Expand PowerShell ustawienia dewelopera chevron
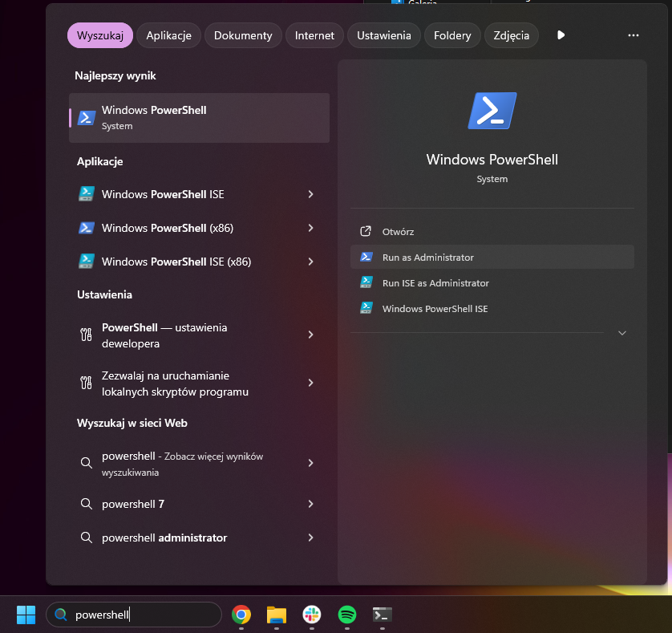 point(310,335)
